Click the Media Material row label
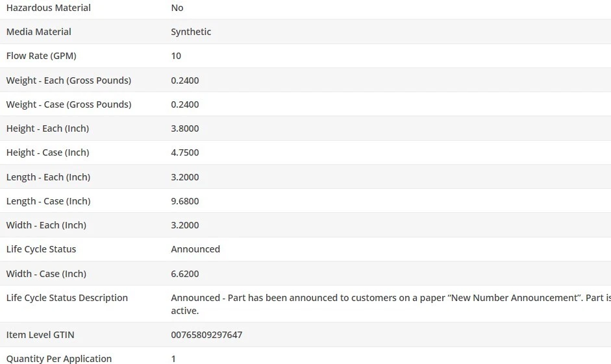The width and height of the screenshot is (611, 364). (x=38, y=32)
